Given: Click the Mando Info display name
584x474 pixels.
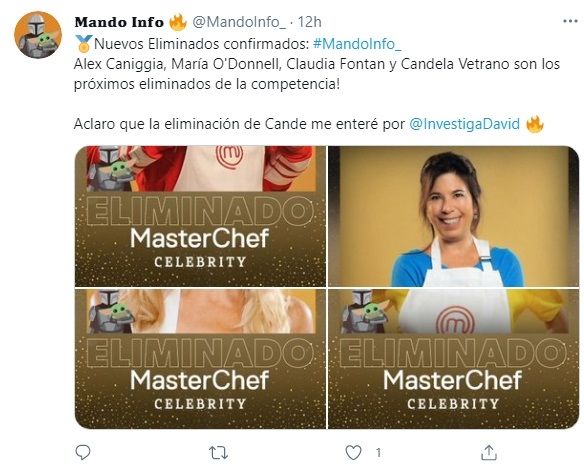Looking at the screenshot, I should 119,22.
